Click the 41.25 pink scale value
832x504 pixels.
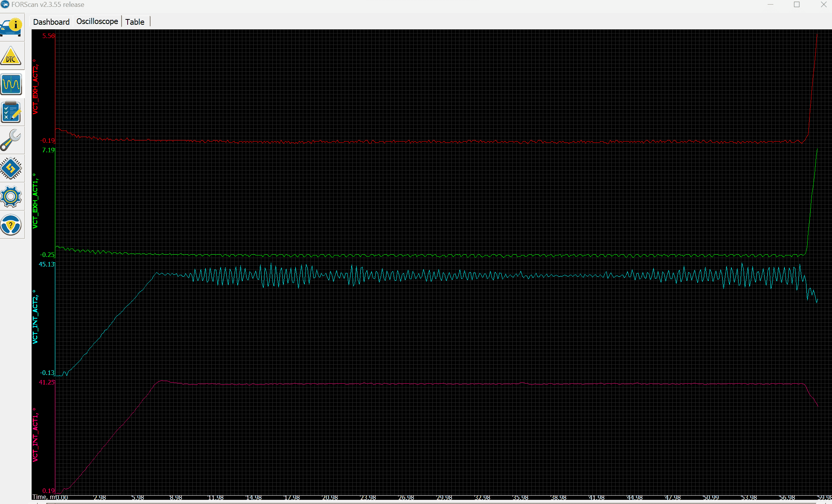click(x=47, y=382)
